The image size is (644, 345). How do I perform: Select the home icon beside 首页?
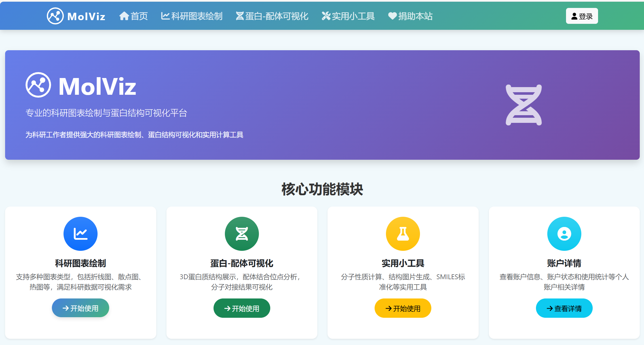tap(124, 16)
